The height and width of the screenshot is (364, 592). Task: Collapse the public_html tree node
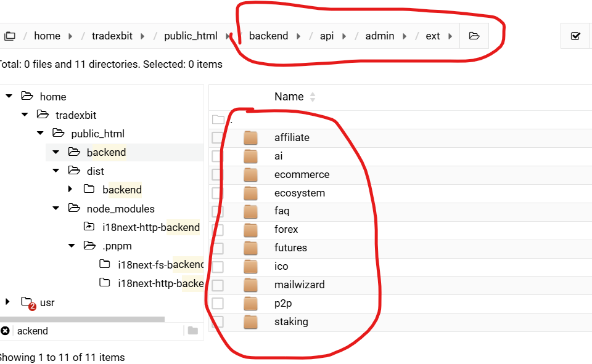click(x=41, y=133)
